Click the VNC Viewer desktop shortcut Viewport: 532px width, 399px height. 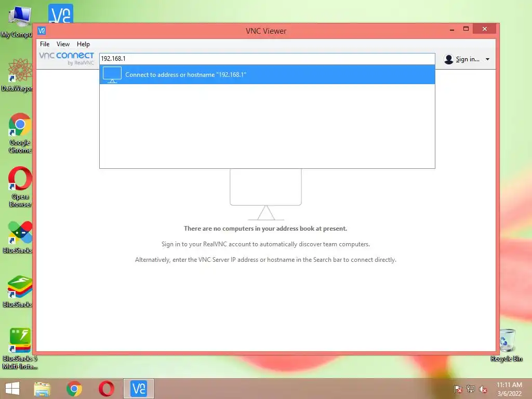pyautogui.click(x=61, y=14)
